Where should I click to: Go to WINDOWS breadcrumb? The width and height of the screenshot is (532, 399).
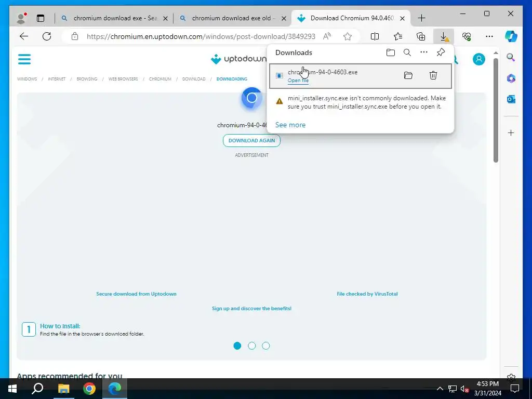coord(27,79)
